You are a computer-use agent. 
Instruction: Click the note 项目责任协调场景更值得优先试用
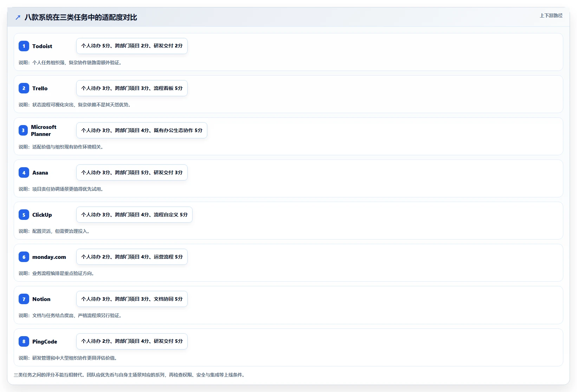(x=61, y=189)
